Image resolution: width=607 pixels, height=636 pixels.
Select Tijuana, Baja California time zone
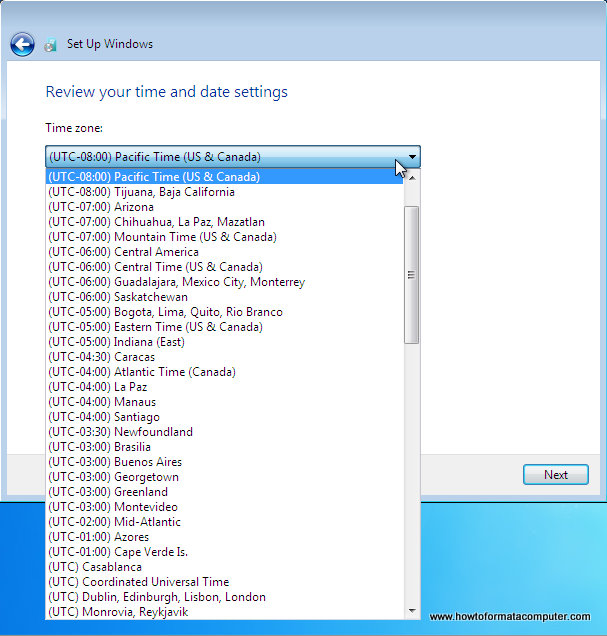click(225, 192)
